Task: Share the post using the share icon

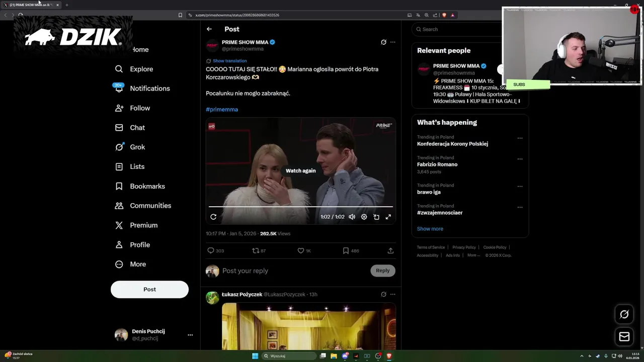Action: pos(390,250)
